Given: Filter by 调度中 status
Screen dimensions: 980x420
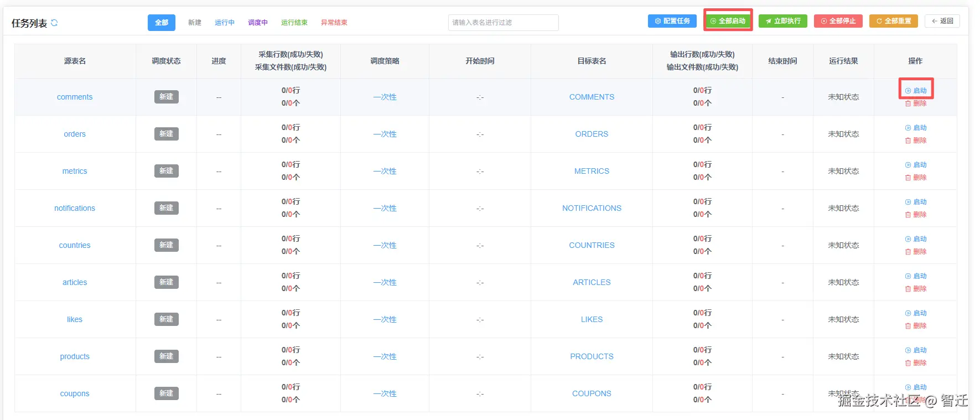Looking at the screenshot, I should tap(258, 23).
